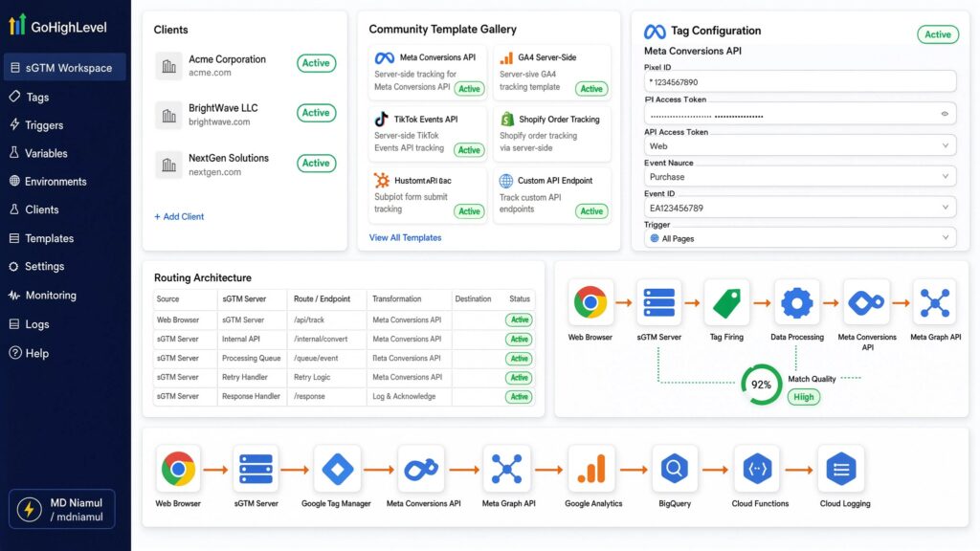
Task: Click the Pixel ID input field
Action: [x=800, y=82]
